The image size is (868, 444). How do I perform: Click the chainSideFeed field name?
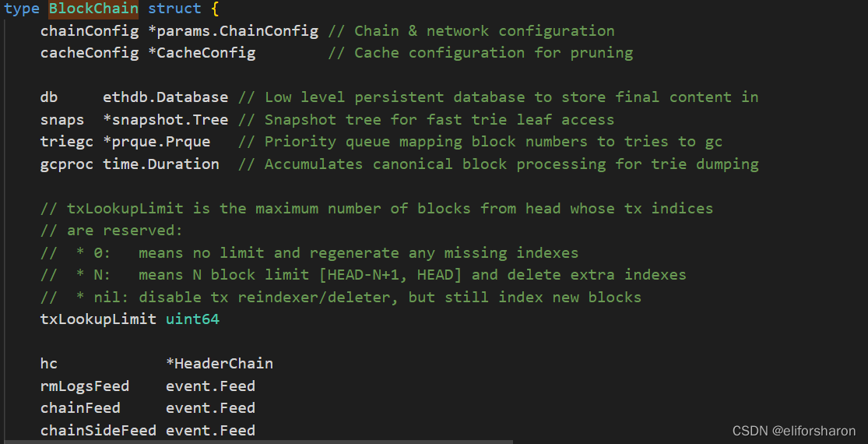[98, 430]
